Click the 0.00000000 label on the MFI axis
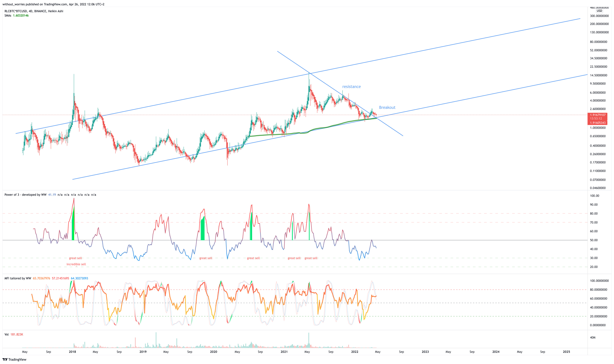Image resolution: width=614 pixels, height=364 pixels. pos(598,325)
